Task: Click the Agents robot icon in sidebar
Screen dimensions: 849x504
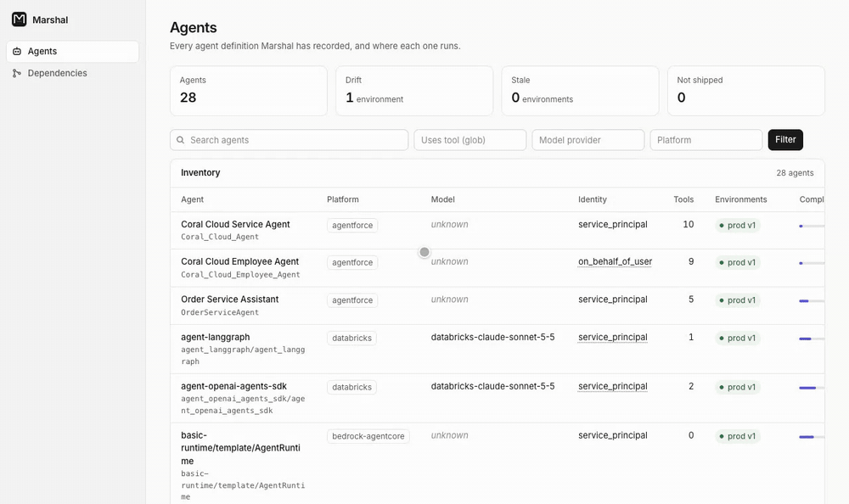Action: tap(17, 52)
